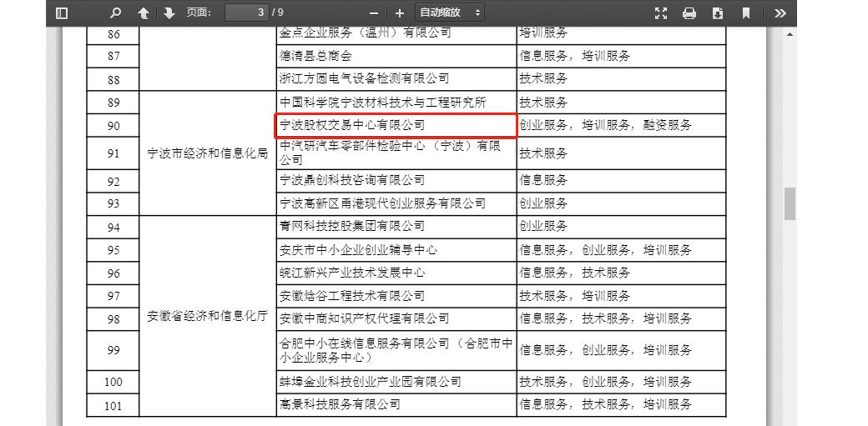This screenshot has width=868, height=426.
Task: Select 高景科技服务有限公司 cell
Action: tap(396, 405)
